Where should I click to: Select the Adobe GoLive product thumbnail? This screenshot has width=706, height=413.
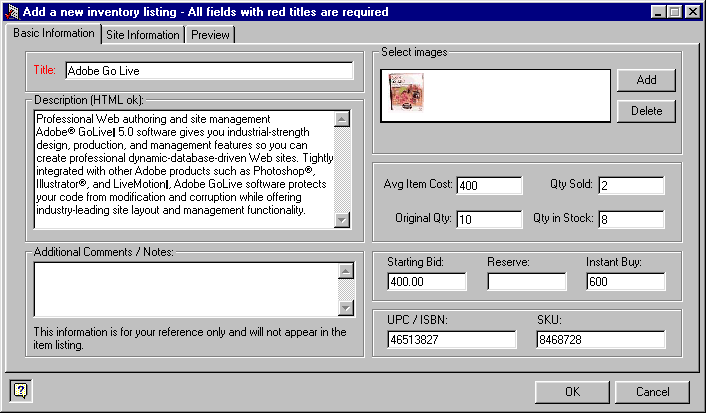[x=406, y=93]
